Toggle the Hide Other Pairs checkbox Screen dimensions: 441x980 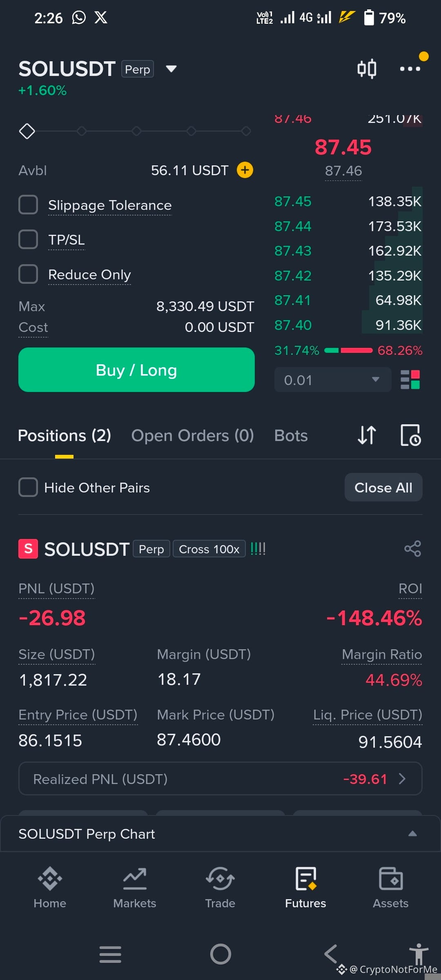28,487
